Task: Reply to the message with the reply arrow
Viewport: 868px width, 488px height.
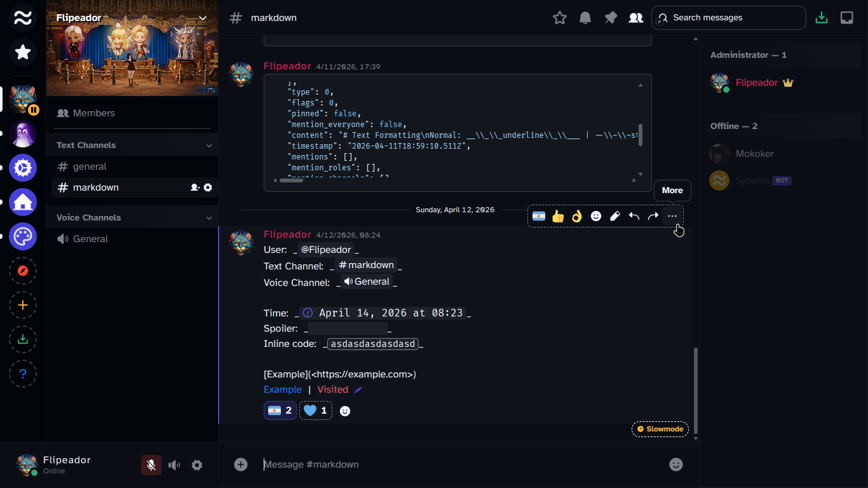Action: coord(634,216)
